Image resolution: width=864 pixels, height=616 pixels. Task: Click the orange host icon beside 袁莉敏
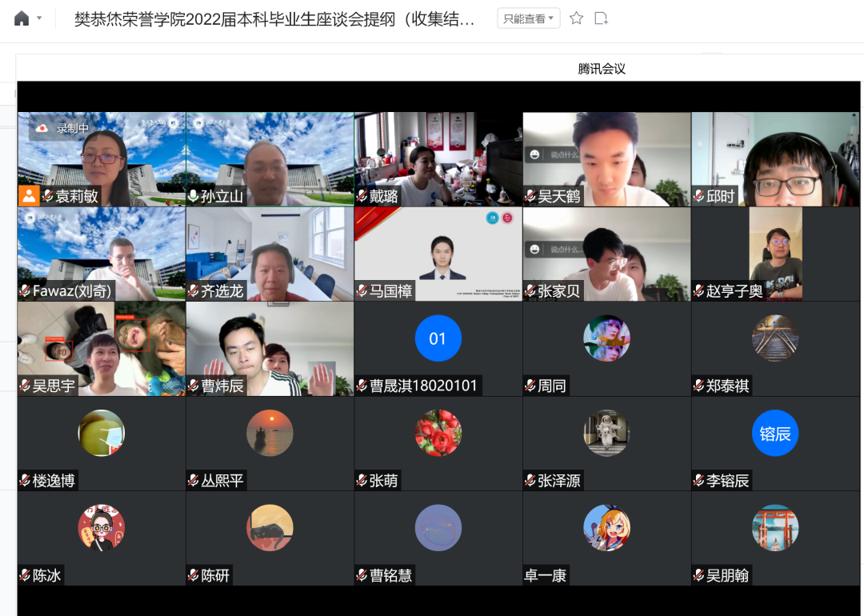click(29, 196)
